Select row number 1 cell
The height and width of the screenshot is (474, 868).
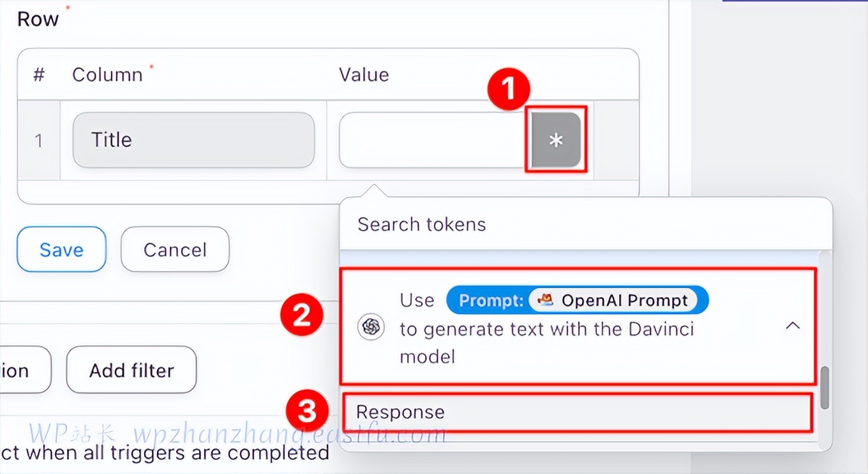point(39,140)
